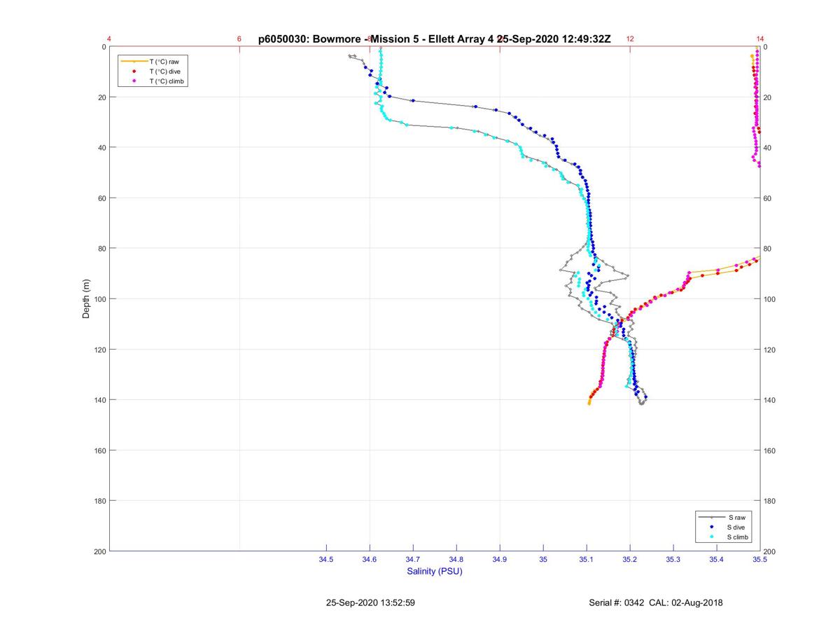
Task: Click the orange line sample for T raw legend
Action: (134, 62)
